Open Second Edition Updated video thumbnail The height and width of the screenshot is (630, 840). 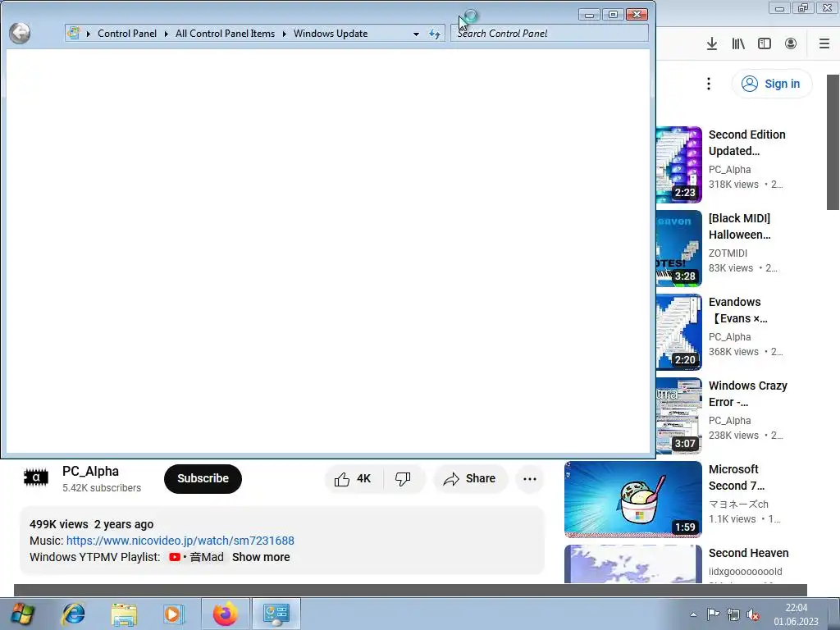click(x=678, y=164)
